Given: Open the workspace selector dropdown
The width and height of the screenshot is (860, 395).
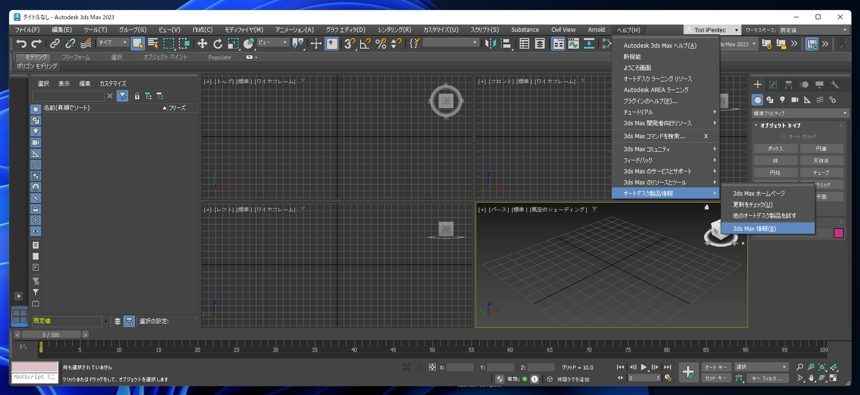Looking at the screenshot, I should [814, 30].
